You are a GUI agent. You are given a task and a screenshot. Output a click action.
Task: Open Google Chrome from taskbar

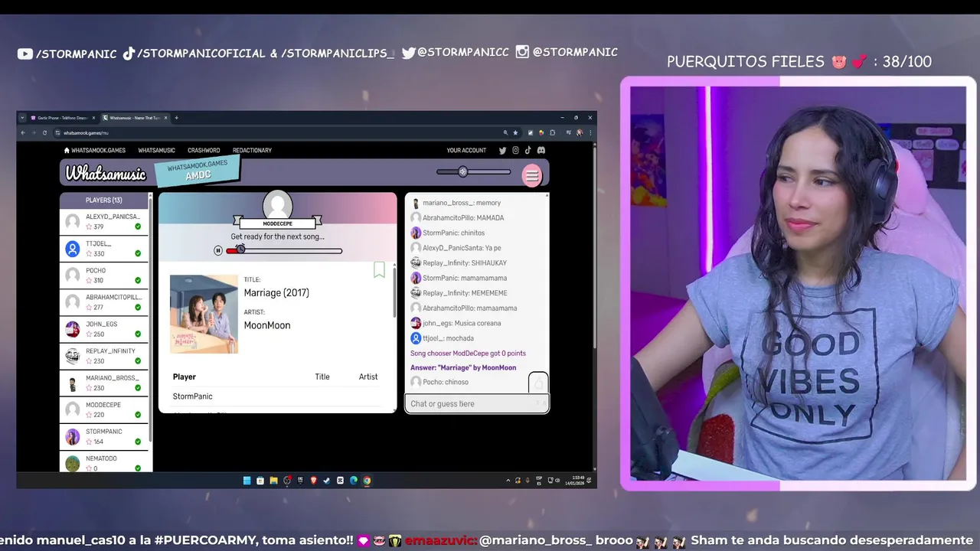coord(367,481)
